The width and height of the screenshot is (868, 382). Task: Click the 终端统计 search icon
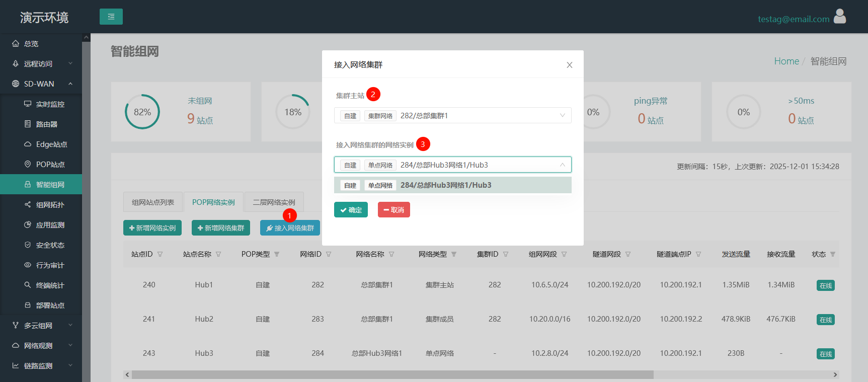(x=28, y=285)
